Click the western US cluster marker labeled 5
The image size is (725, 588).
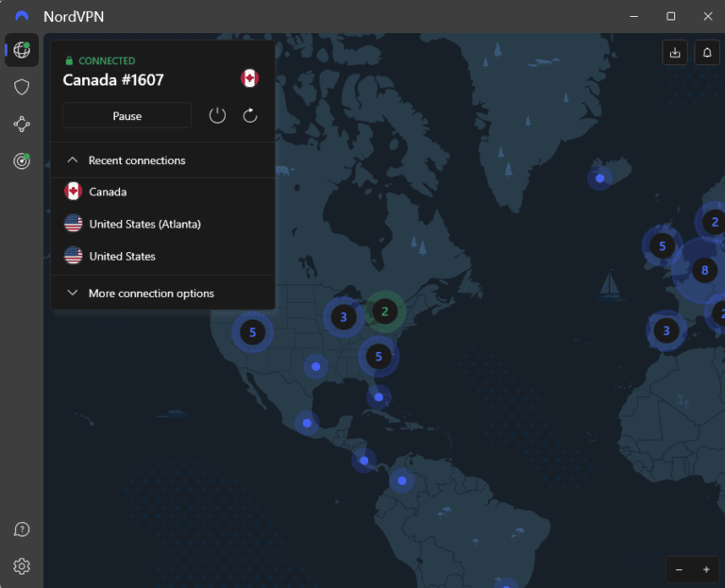pos(252,332)
